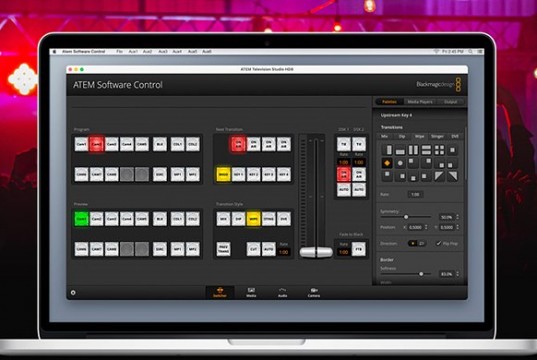Expand the Upstream Key 4 palette
The height and width of the screenshot is (360, 537).
tap(396, 115)
